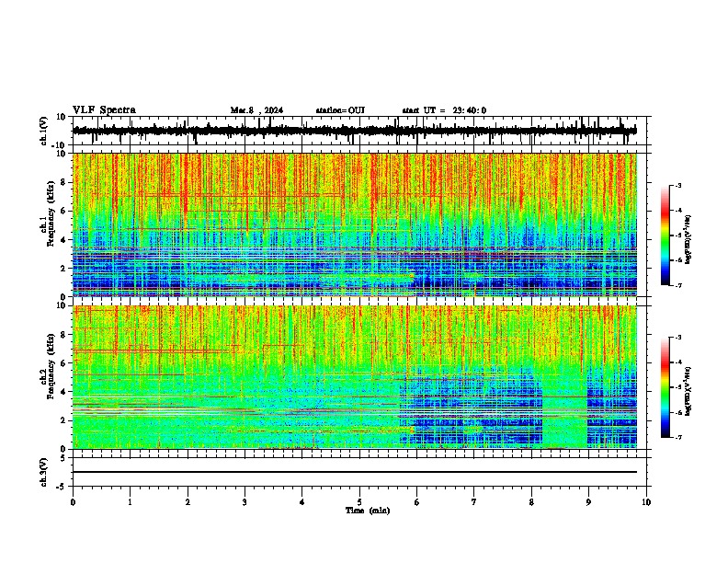This screenshot has height=563, width=728.
Task: Click the "0" tick on time axis
Action: (x=73, y=502)
